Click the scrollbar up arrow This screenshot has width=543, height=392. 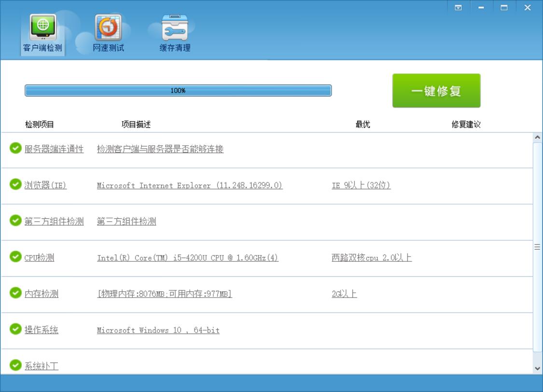(538, 137)
